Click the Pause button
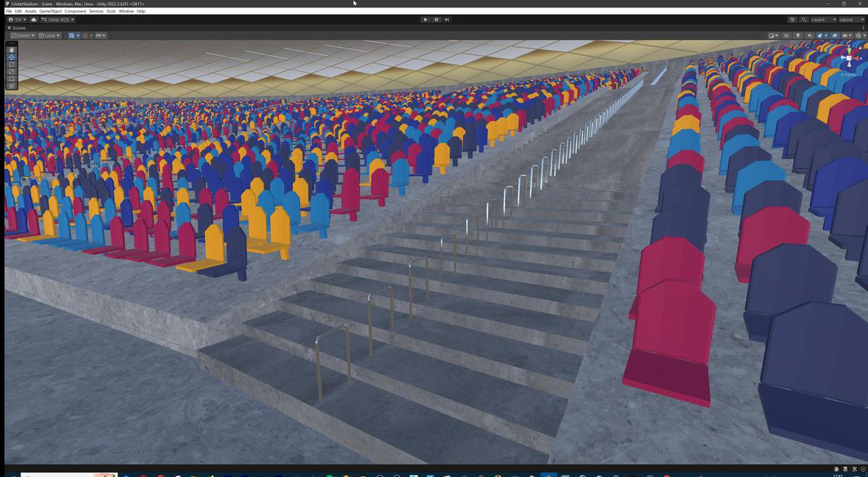 click(436, 20)
